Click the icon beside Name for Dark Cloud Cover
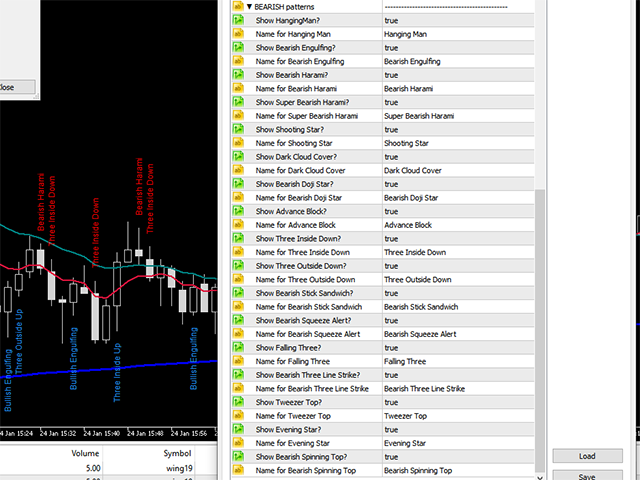Image resolution: width=640 pixels, height=480 pixels. point(238,170)
